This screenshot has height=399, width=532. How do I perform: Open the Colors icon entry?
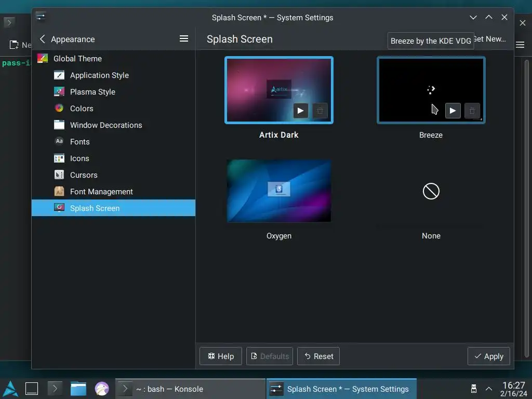59,108
